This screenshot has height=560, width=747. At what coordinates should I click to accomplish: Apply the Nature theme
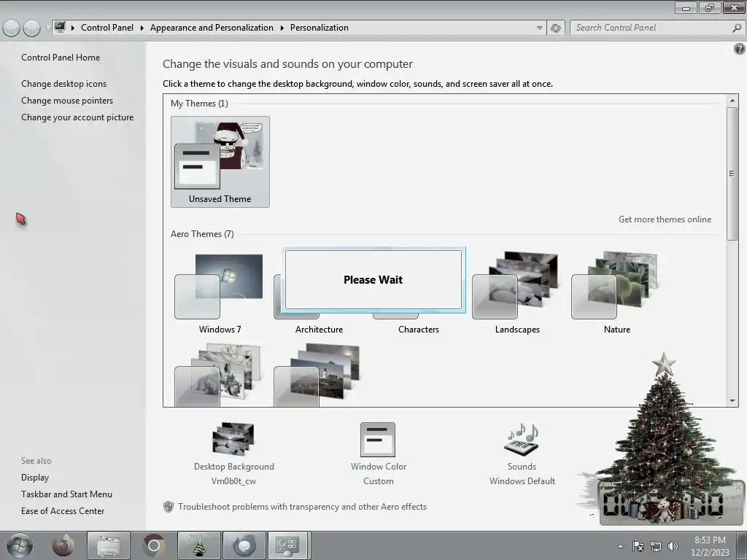(x=617, y=294)
